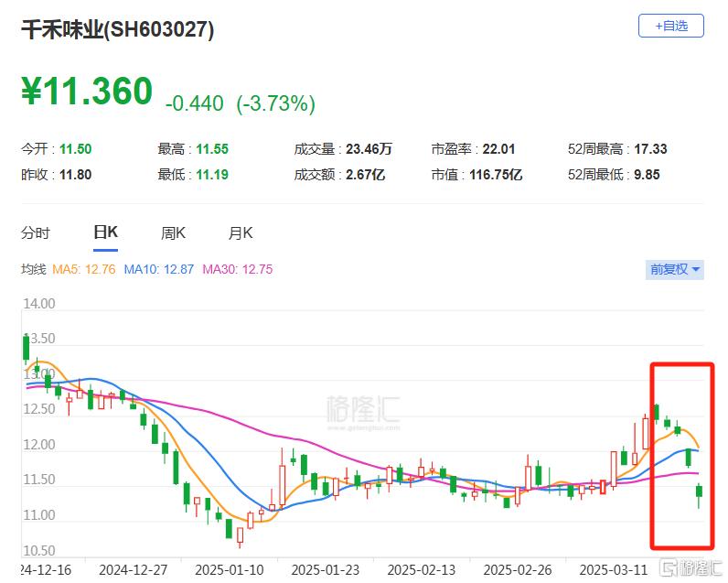Click the 市值 value 116.75亿
This screenshot has width=728, height=583.
tap(496, 175)
